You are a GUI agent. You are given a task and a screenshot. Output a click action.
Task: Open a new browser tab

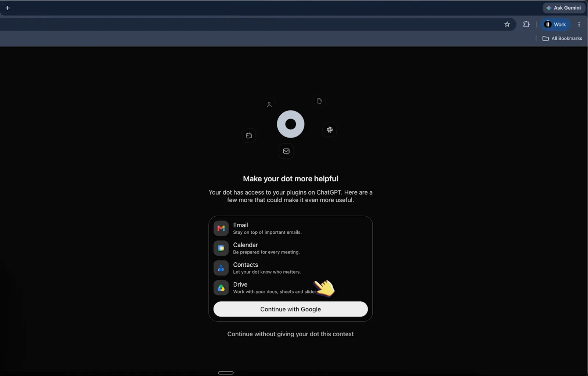(x=7, y=8)
